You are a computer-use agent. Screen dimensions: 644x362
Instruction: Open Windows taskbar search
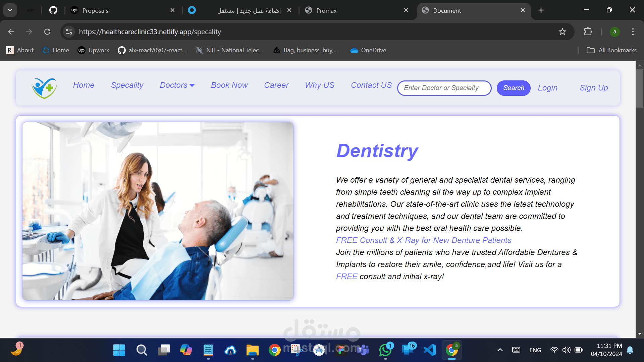pos(142,350)
